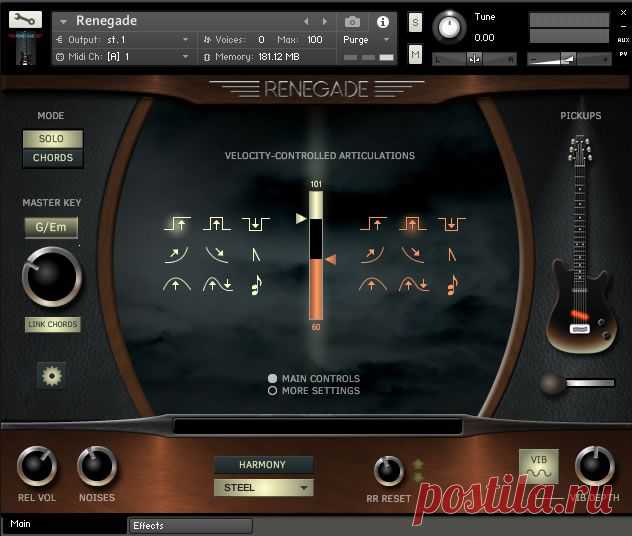This screenshot has width=632, height=536.
Task: Toggle the VIB vibrato button
Action: [539, 465]
